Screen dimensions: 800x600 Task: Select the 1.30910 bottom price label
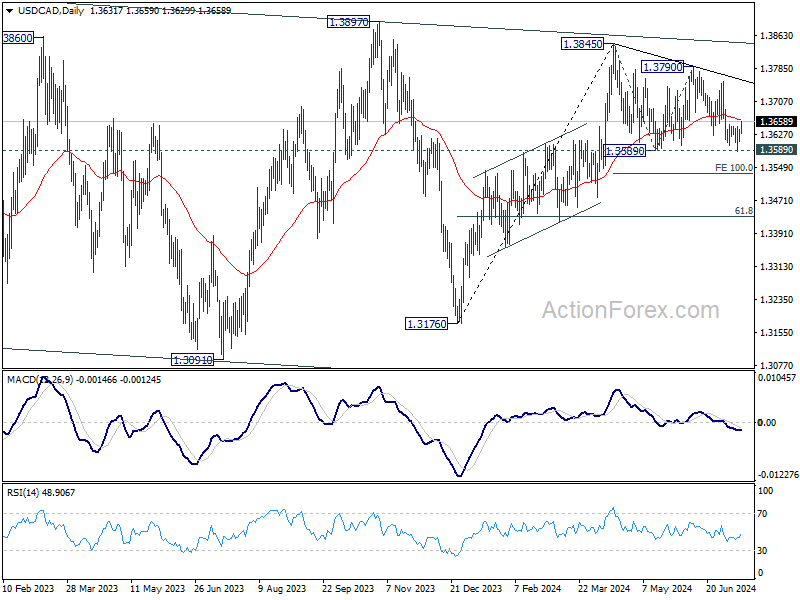[x=192, y=360]
